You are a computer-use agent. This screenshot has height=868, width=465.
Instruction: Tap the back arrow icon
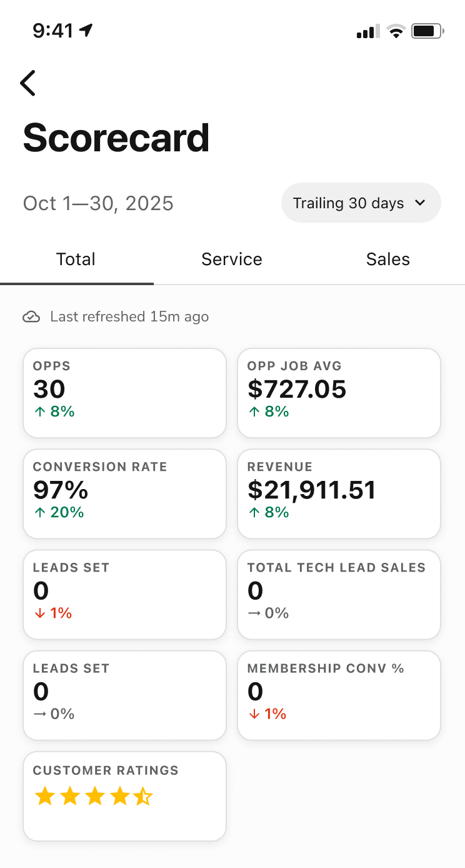click(x=27, y=83)
